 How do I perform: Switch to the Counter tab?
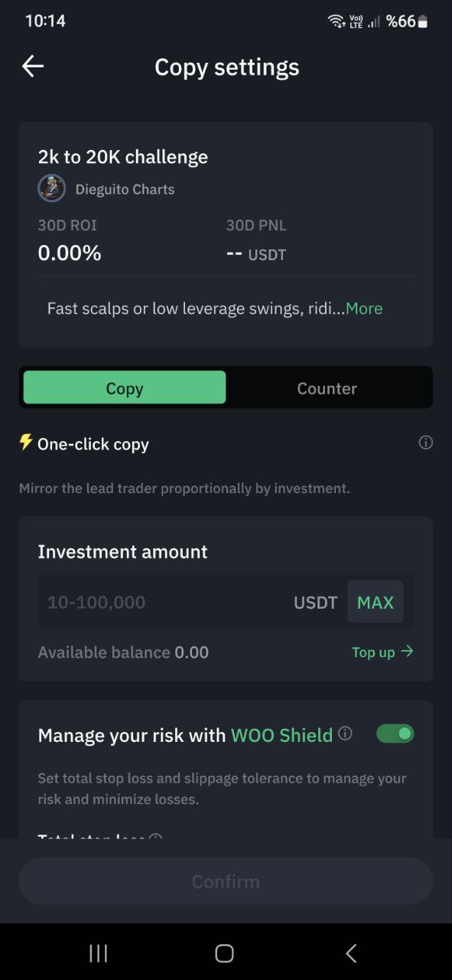point(327,387)
